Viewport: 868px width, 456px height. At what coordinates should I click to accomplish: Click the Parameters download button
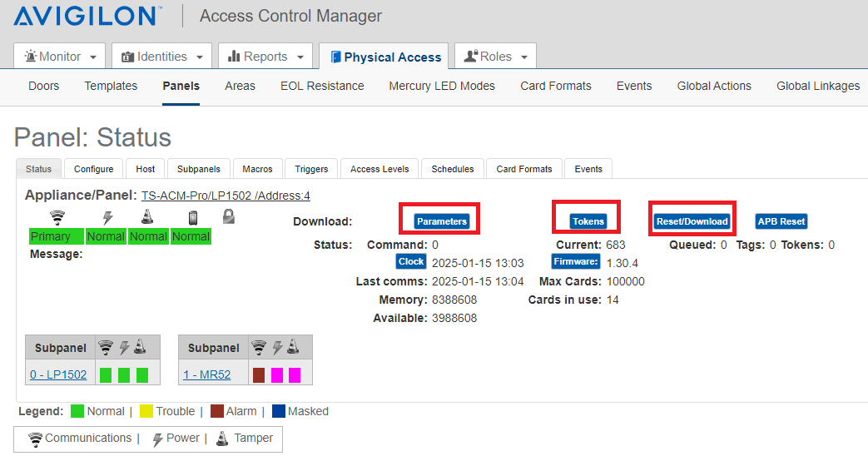click(x=442, y=221)
